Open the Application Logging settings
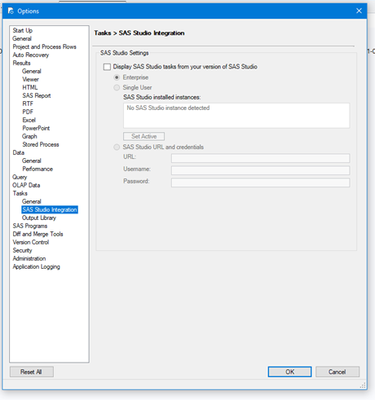This screenshot has height=400, width=375. pyautogui.click(x=36, y=267)
